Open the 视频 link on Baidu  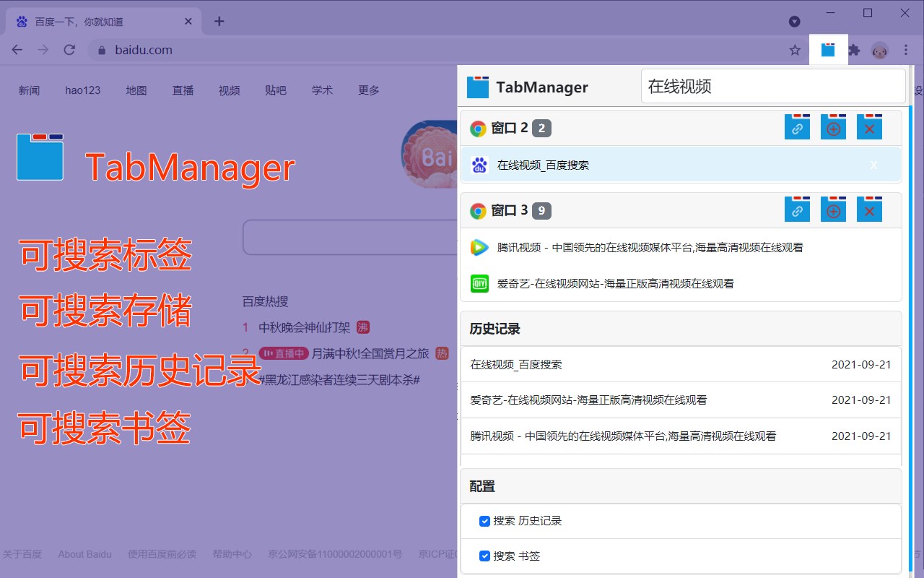click(230, 90)
